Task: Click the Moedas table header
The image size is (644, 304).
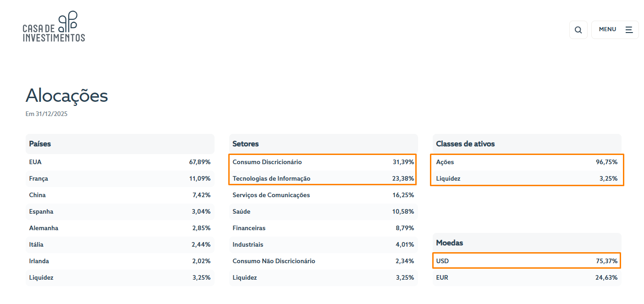Action: point(527,243)
